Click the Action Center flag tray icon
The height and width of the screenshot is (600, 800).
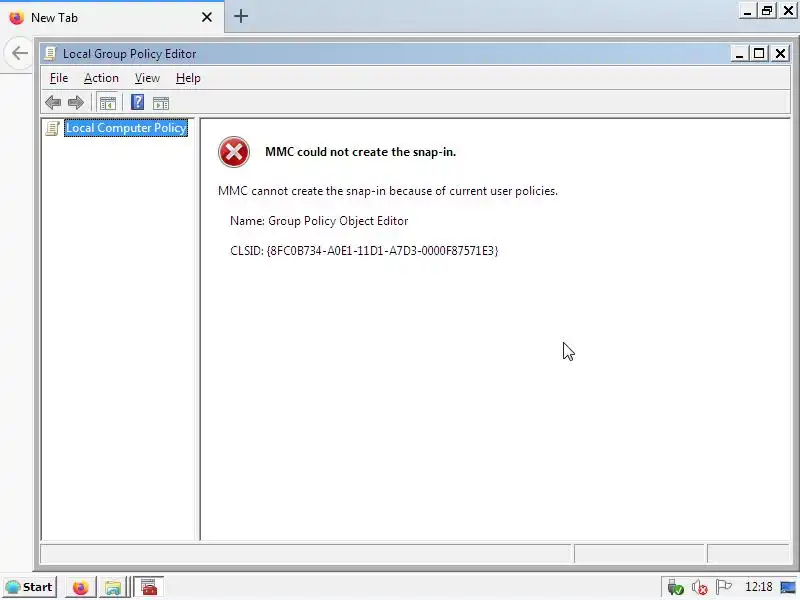723,587
